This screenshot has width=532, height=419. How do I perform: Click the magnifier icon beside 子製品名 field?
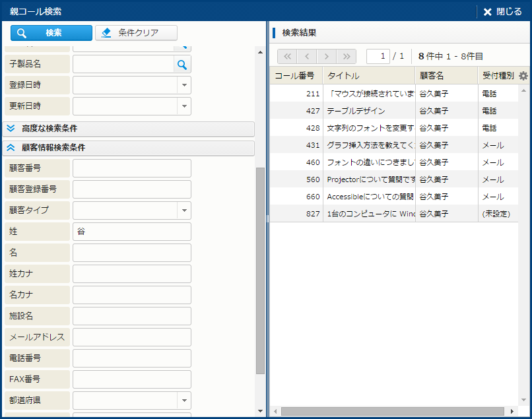(x=182, y=64)
